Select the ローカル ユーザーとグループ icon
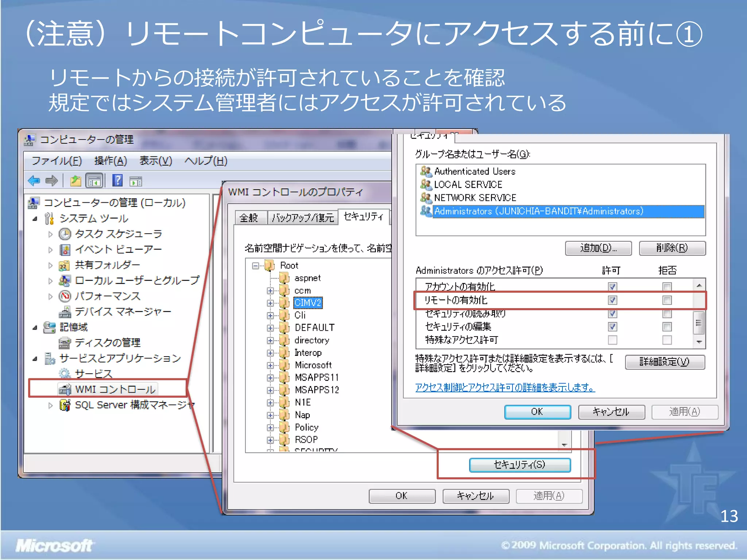 pos(65,280)
